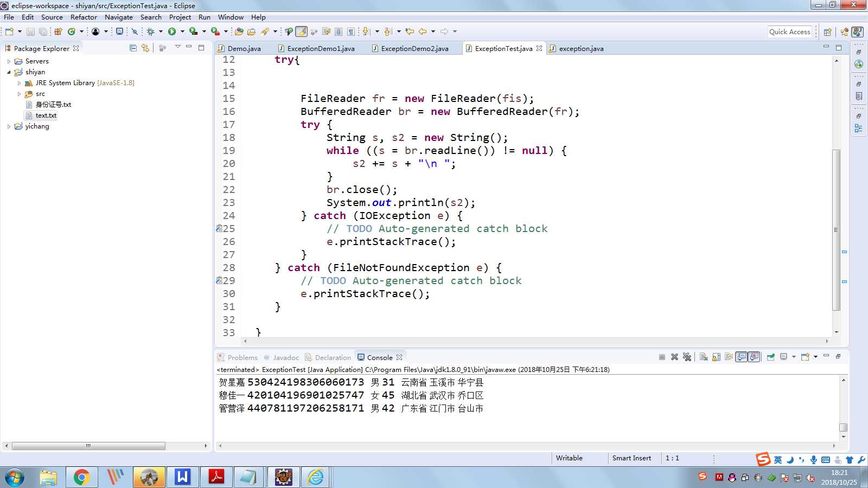Expand the Servers project node
This screenshot has height=488, width=868.
[9, 61]
